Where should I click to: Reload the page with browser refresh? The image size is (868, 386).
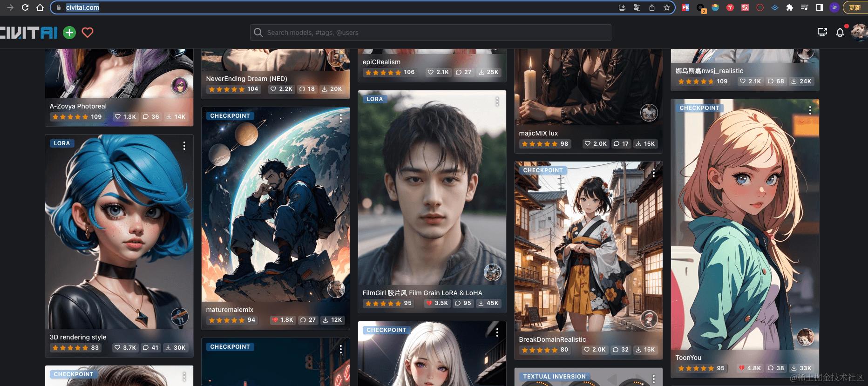point(25,7)
